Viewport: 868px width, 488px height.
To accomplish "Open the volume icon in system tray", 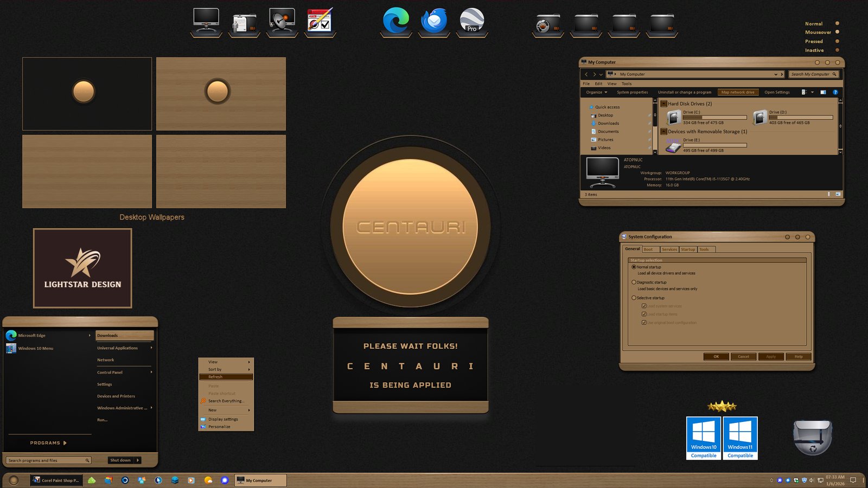I will click(812, 480).
